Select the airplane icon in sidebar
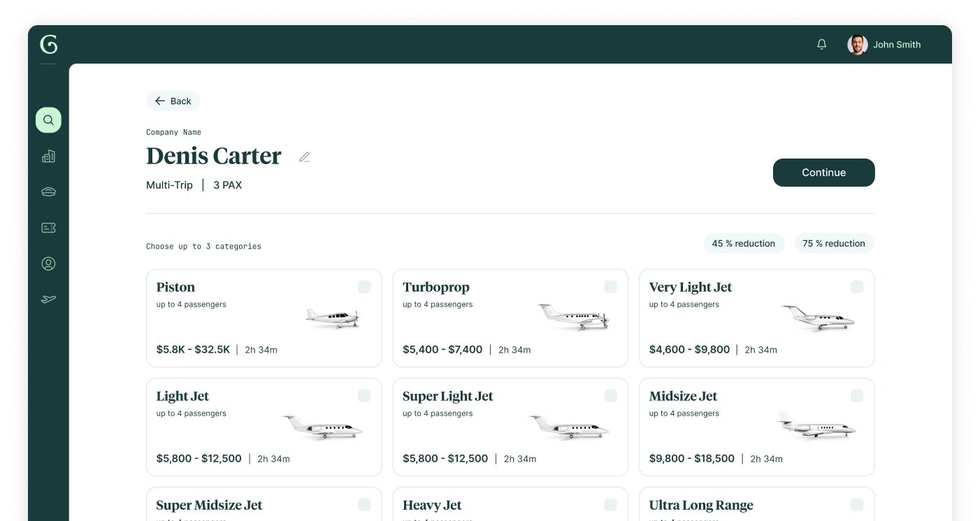 48,300
